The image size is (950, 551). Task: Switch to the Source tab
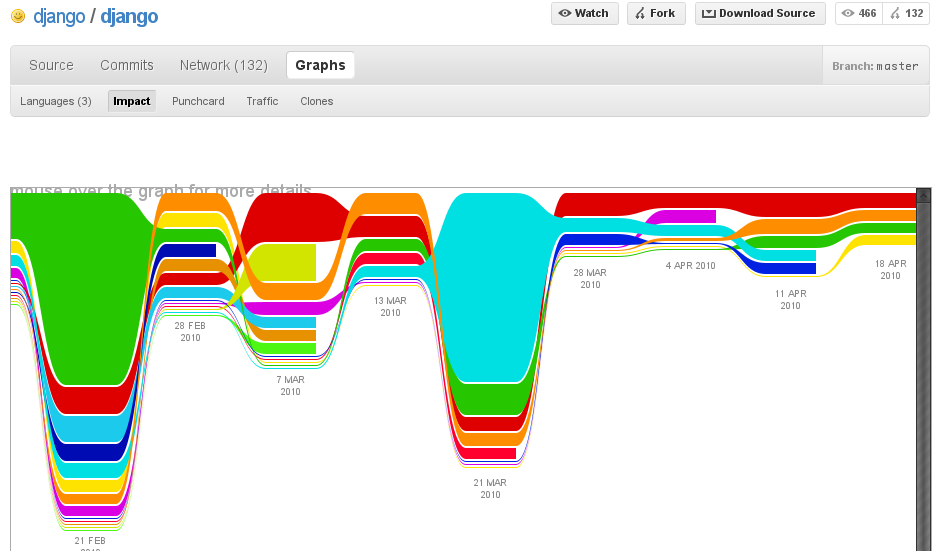(51, 65)
